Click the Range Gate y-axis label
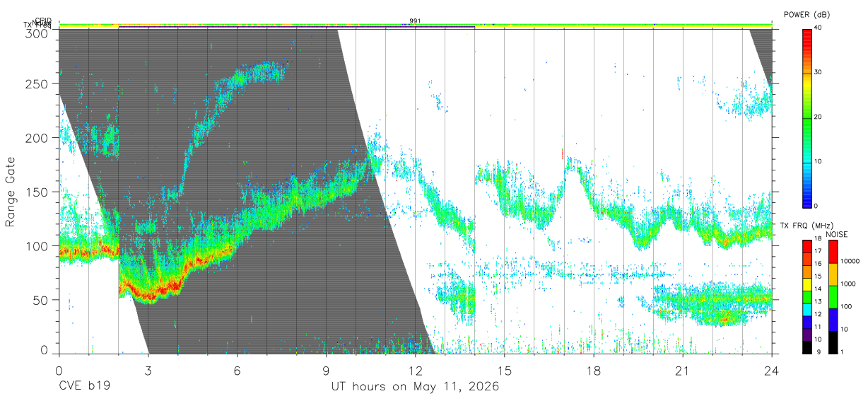The width and height of the screenshot is (868, 401). pos(11,192)
